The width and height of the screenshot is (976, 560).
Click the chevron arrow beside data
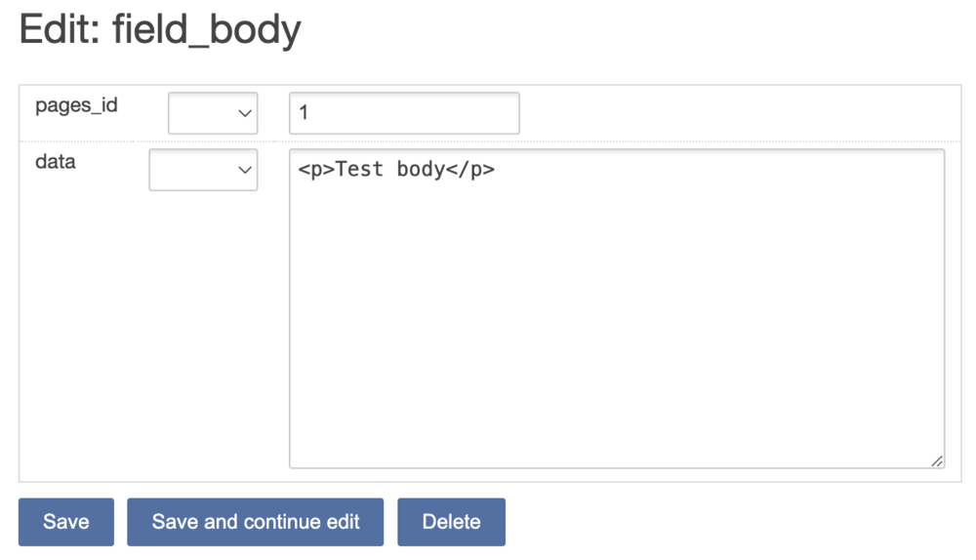tap(245, 171)
